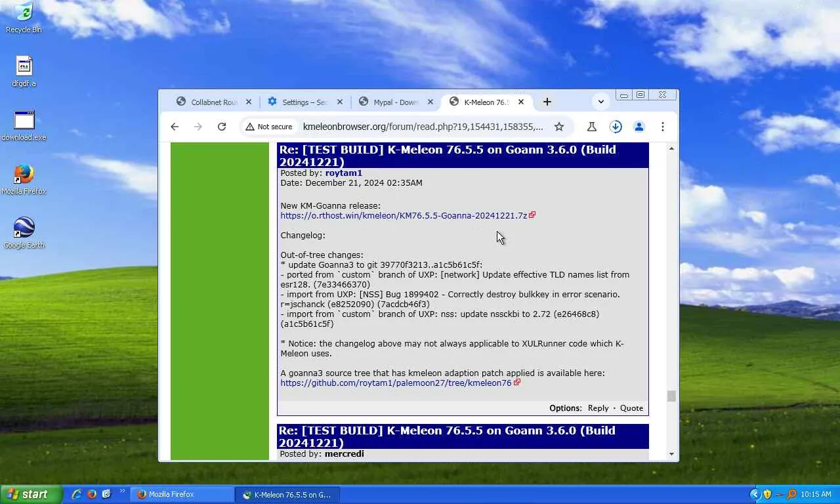Expand the Quick Launch overflow chevron
Screen dimensions: 840x504
(x=122, y=491)
